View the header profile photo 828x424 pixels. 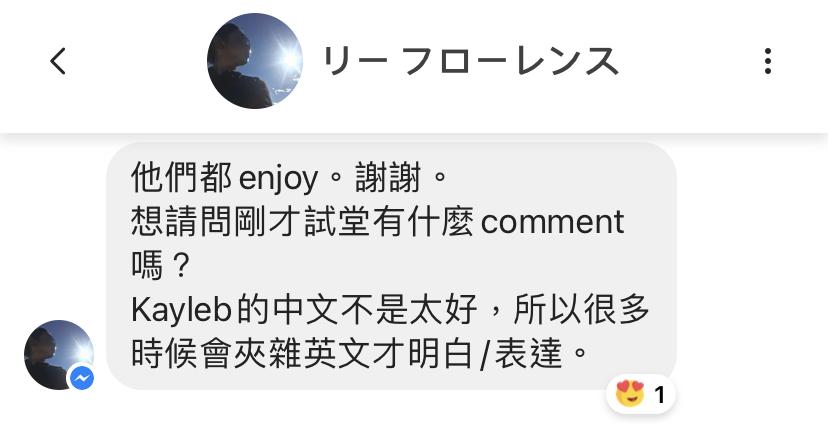tap(255, 61)
